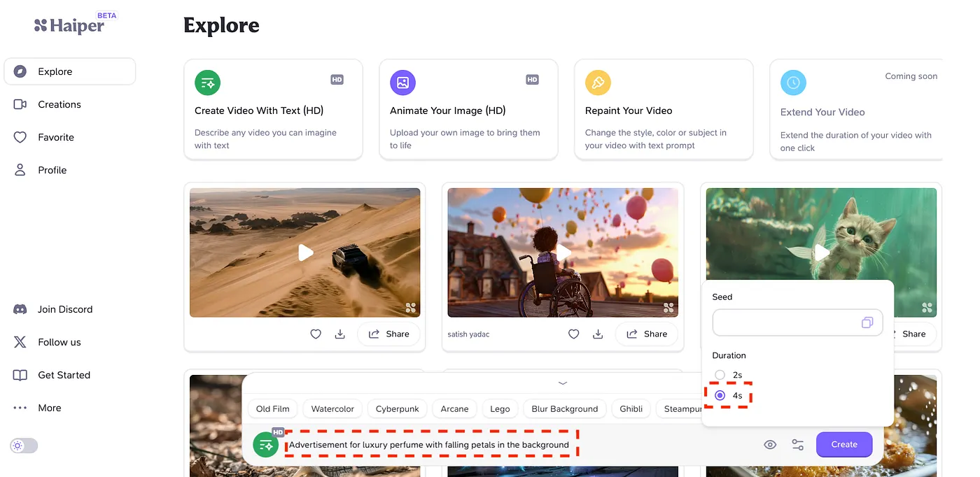
Task: Download the satish yadac video
Action: coord(598,334)
